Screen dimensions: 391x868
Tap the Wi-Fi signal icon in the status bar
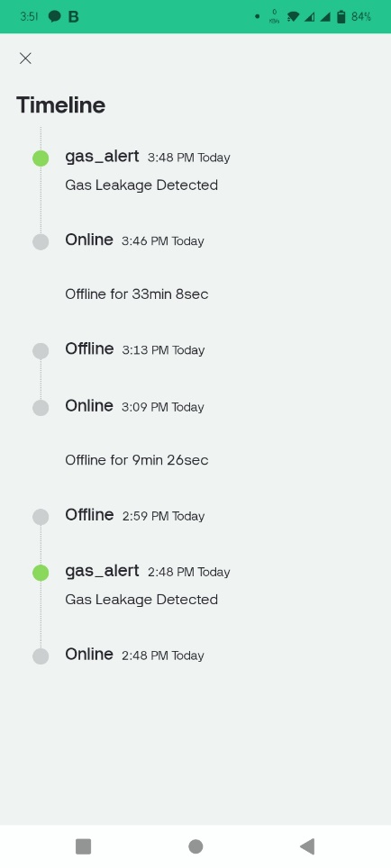(293, 17)
